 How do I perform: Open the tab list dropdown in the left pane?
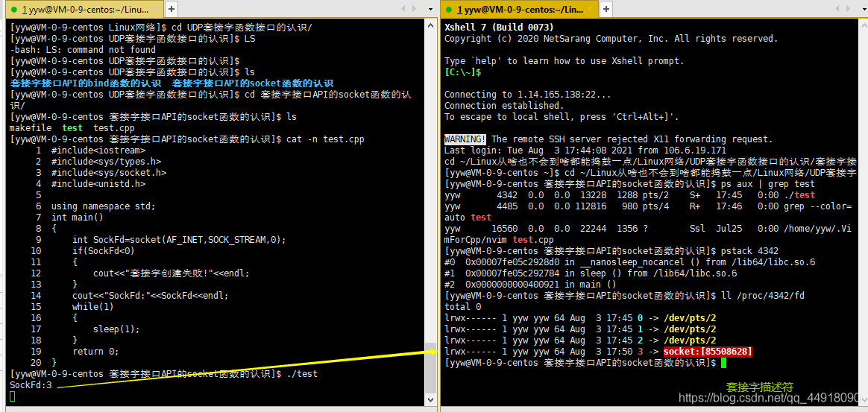tap(430, 9)
